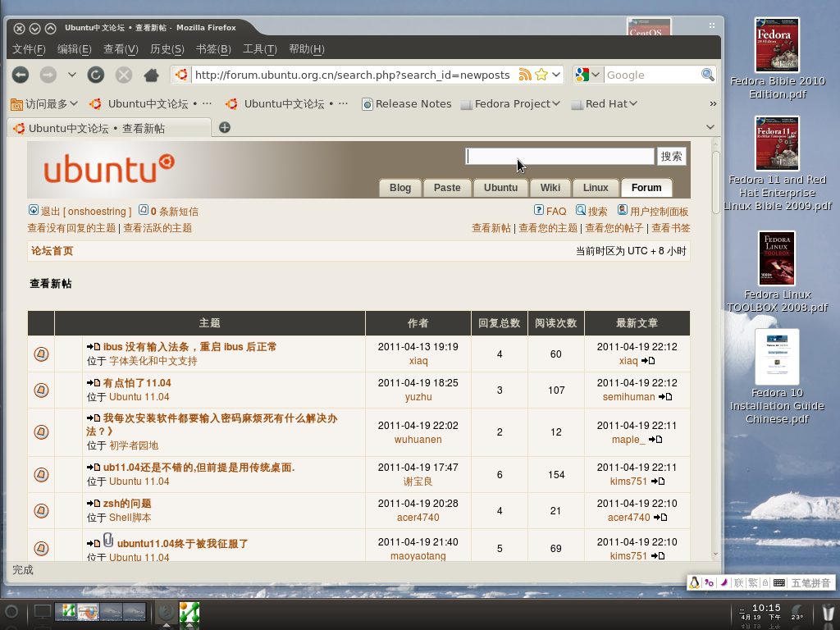The height and width of the screenshot is (630, 840).
Task: View the latest post by semihuman
Action: (x=665, y=397)
